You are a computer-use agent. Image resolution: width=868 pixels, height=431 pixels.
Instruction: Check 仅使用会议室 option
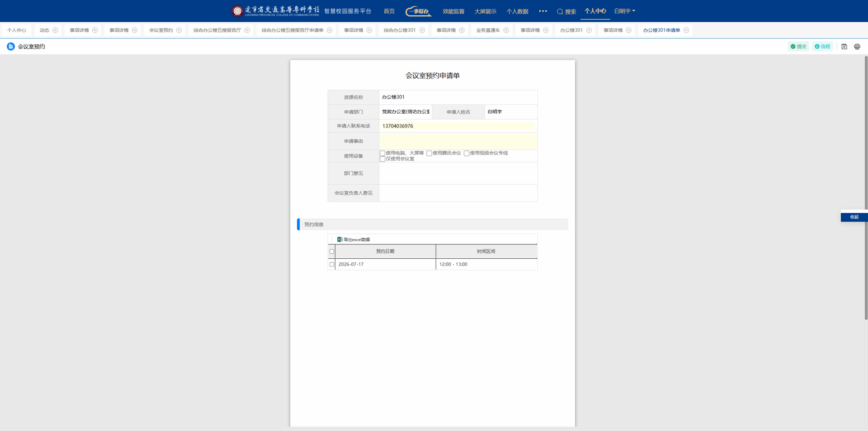tap(383, 159)
